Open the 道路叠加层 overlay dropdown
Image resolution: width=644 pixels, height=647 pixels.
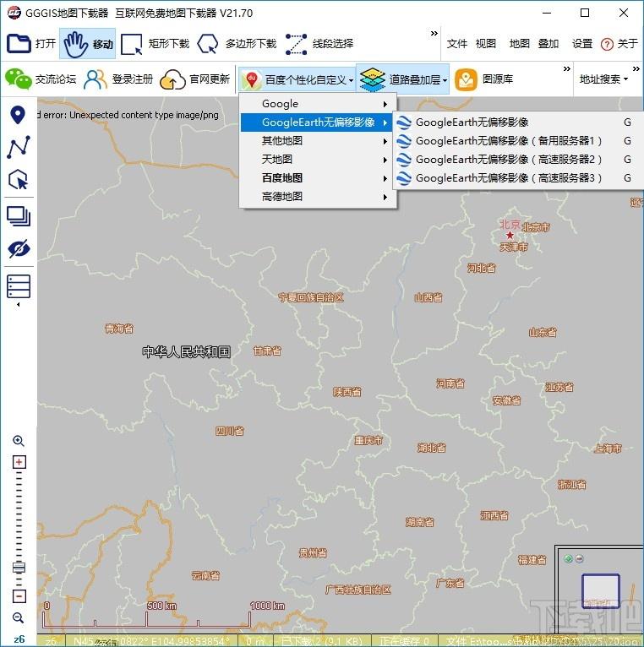click(402, 79)
